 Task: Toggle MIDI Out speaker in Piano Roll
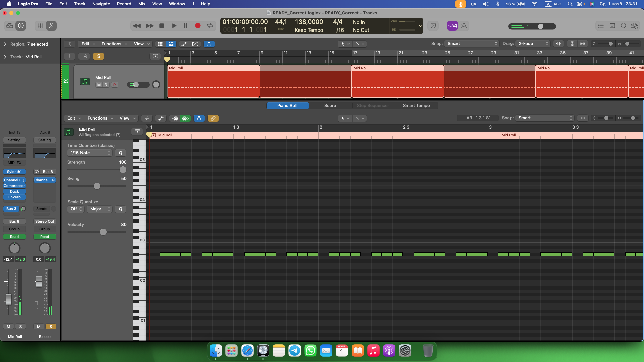tap(185, 118)
